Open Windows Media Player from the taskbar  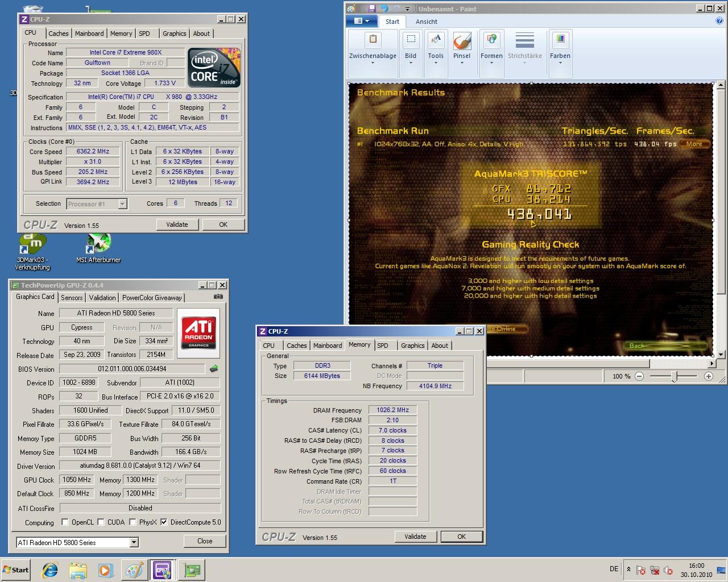106,570
